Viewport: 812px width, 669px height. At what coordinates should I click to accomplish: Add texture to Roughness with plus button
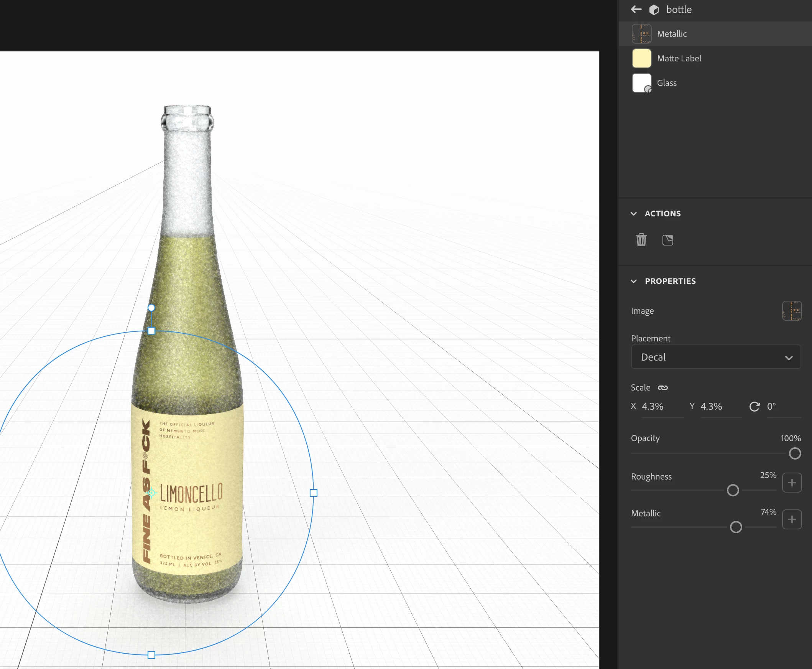pyautogui.click(x=792, y=483)
